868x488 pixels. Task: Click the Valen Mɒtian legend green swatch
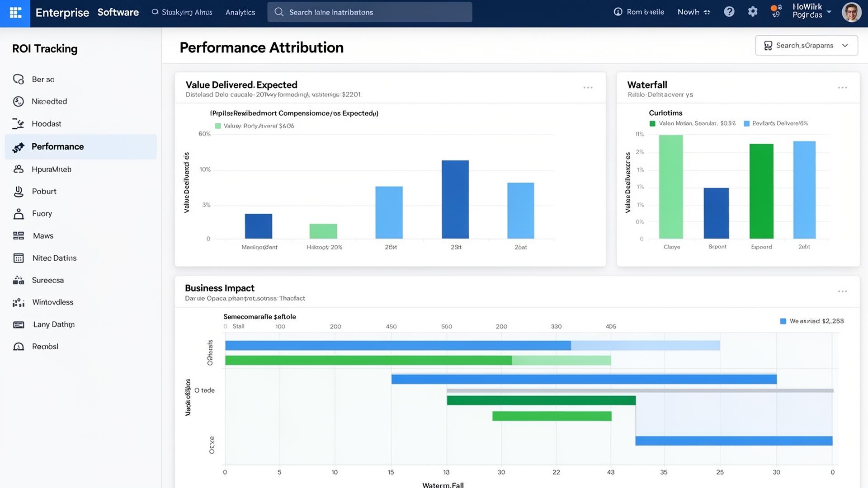pyautogui.click(x=652, y=123)
